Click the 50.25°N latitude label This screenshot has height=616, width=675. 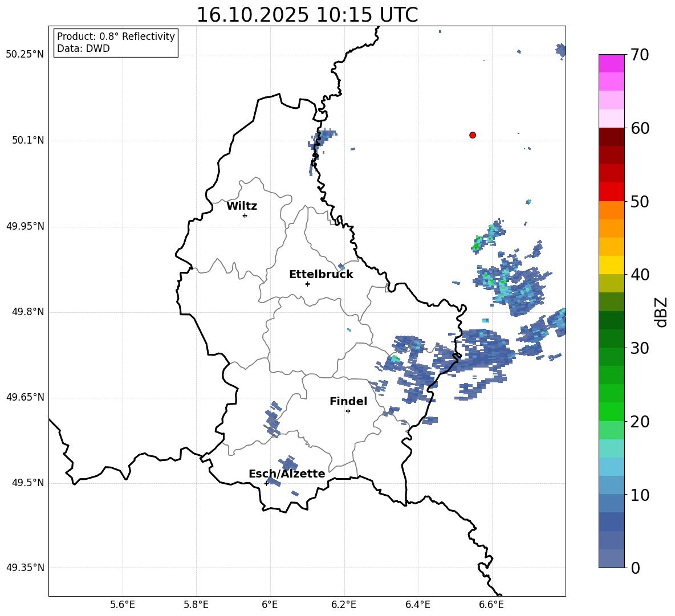click(x=25, y=55)
